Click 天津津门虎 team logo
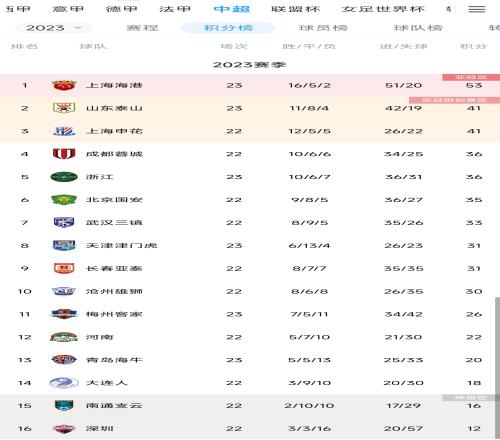Image resolution: width=500 pixels, height=440 pixels. (x=64, y=245)
